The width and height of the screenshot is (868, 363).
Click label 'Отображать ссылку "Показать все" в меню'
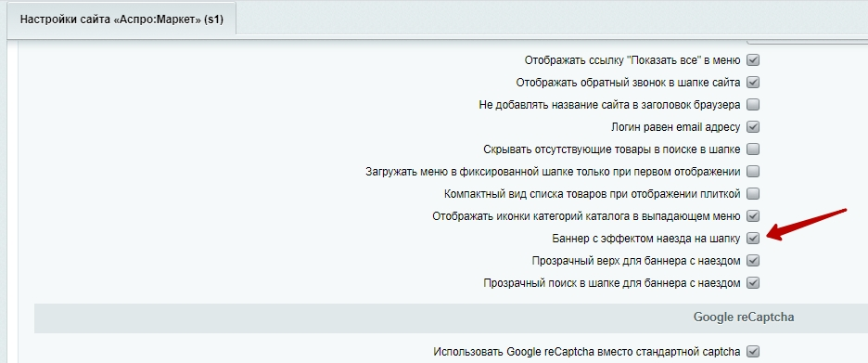tap(632, 59)
